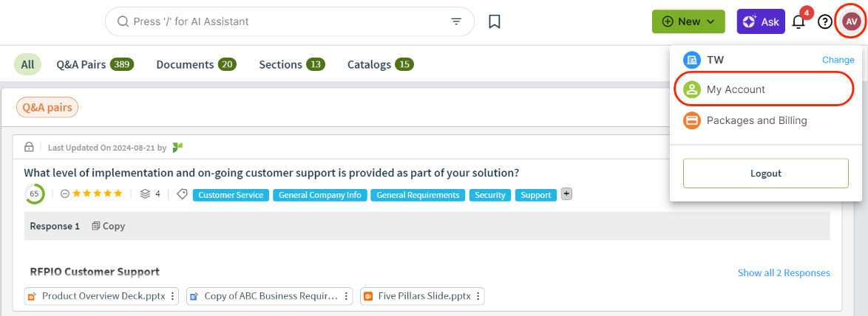Open the search filter options icon
Viewport: 868px width, 316px height.
[x=456, y=21]
